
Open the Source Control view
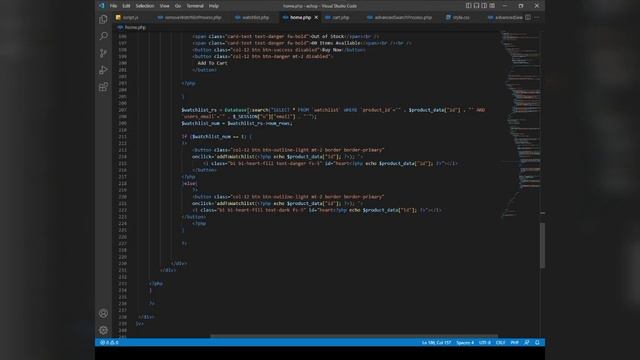[103, 53]
